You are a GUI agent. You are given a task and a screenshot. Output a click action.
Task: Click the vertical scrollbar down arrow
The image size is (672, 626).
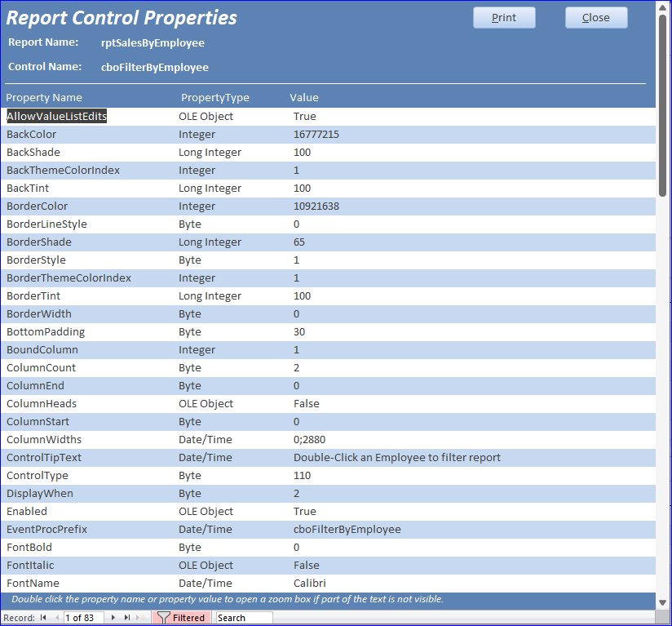pyautogui.click(x=662, y=602)
